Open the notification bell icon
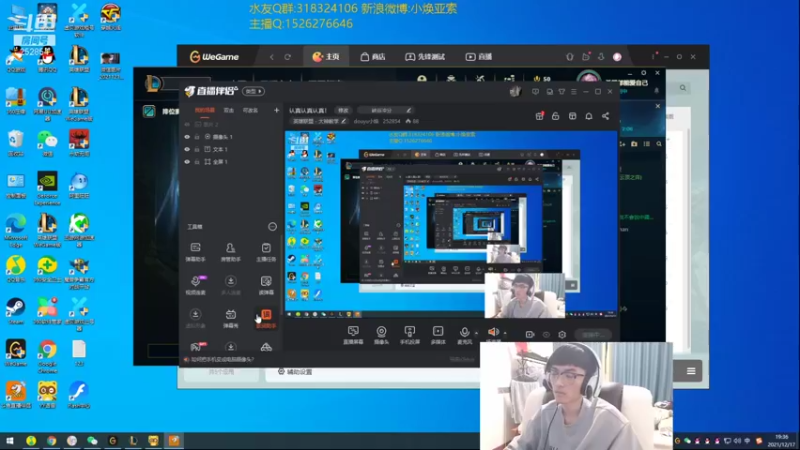 (589, 116)
